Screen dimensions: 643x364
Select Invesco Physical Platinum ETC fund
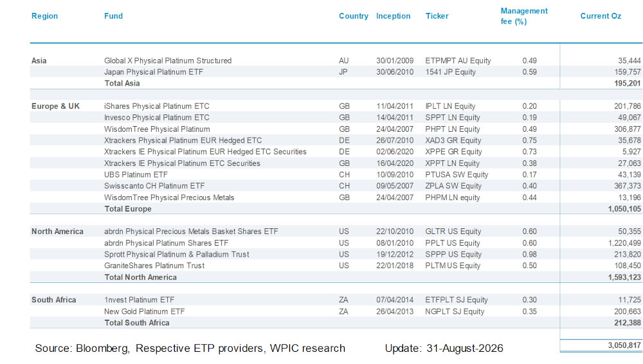coord(156,118)
